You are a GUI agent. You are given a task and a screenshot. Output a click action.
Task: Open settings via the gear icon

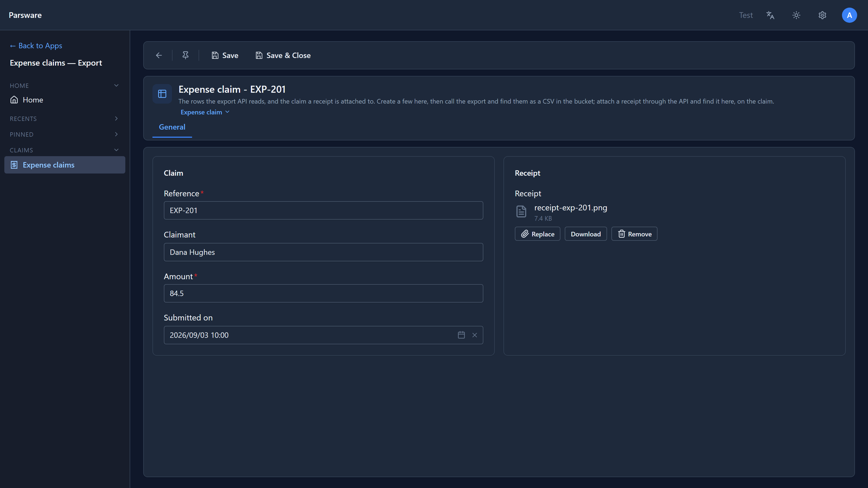[822, 15]
